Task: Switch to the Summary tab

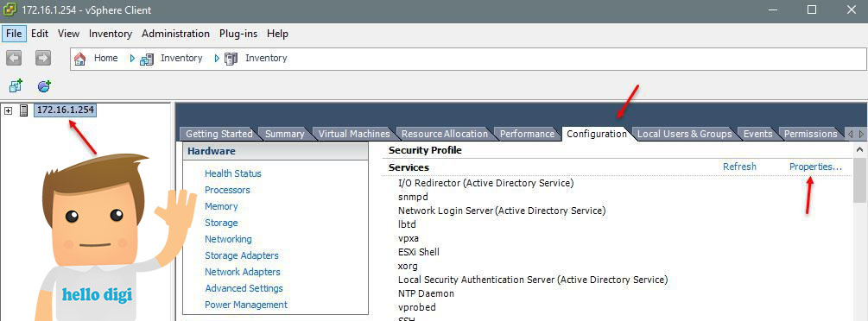Action: point(284,134)
